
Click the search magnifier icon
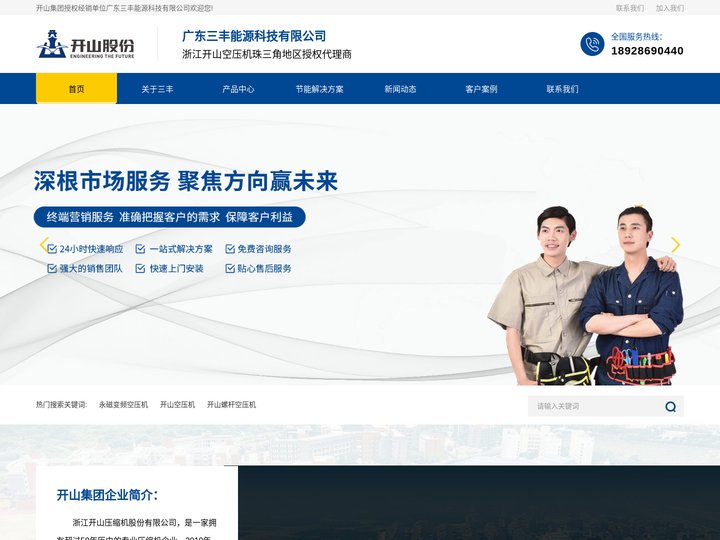pos(670,406)
